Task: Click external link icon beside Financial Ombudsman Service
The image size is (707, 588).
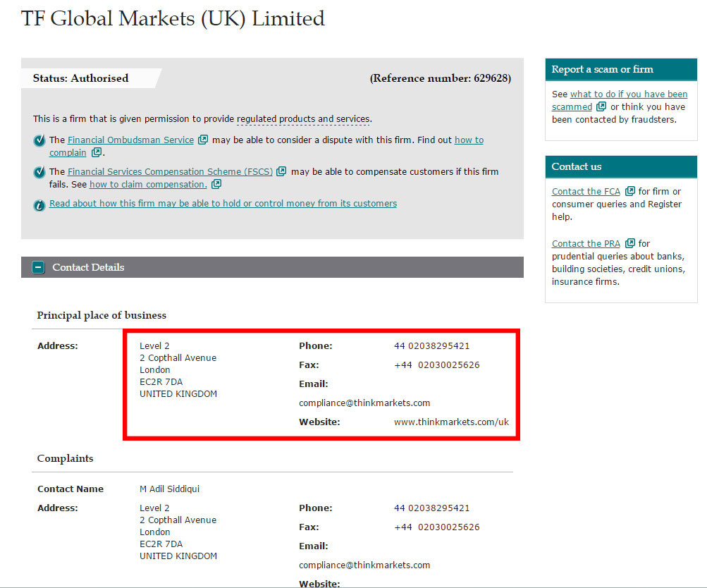Action: pos(203,140)
